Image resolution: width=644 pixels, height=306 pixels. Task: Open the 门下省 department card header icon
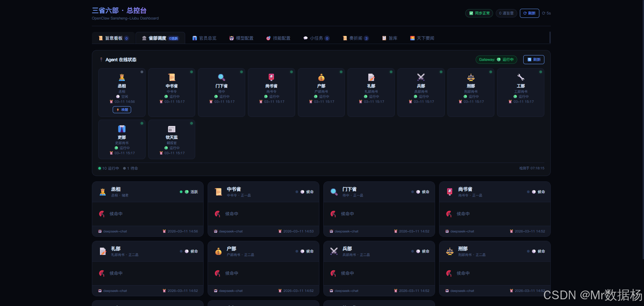point(334,192)
